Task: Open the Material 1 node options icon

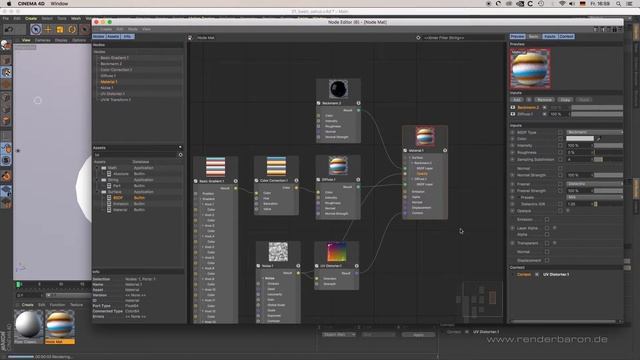Action: 445,151
